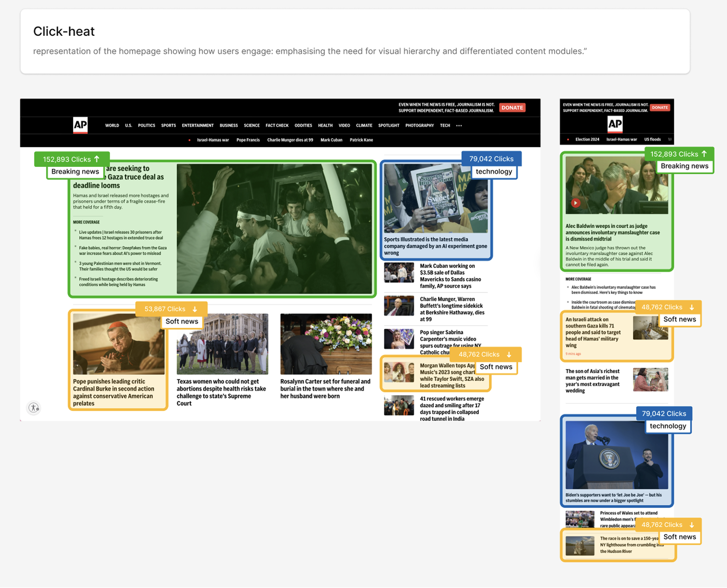Click the AP logo in mobile header

pyautogui.click(x=615, y=124)
